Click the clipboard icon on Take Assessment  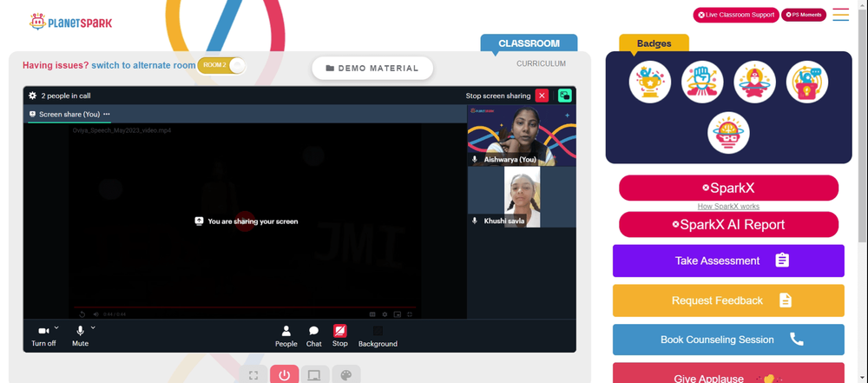tap(782, 260)
